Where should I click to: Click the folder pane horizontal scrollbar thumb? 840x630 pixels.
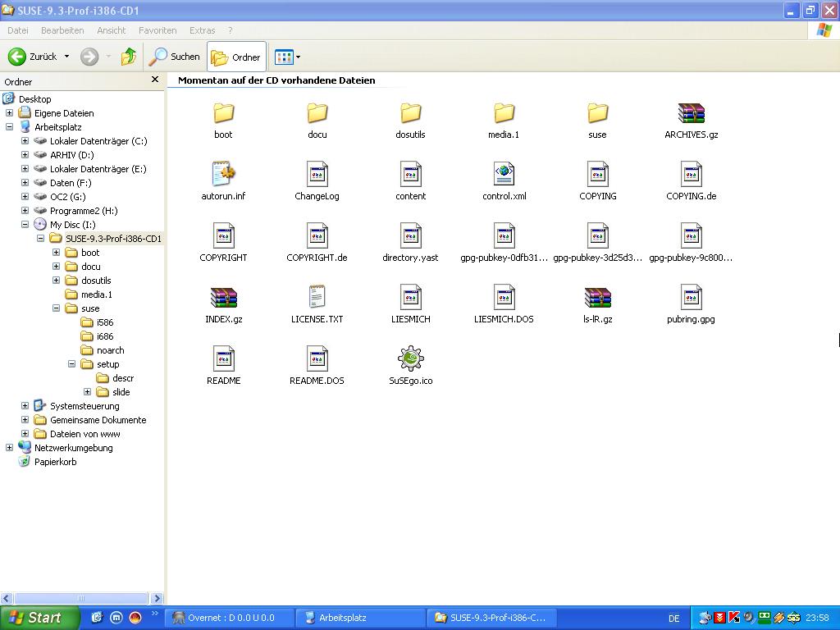(x=81, y=598)
